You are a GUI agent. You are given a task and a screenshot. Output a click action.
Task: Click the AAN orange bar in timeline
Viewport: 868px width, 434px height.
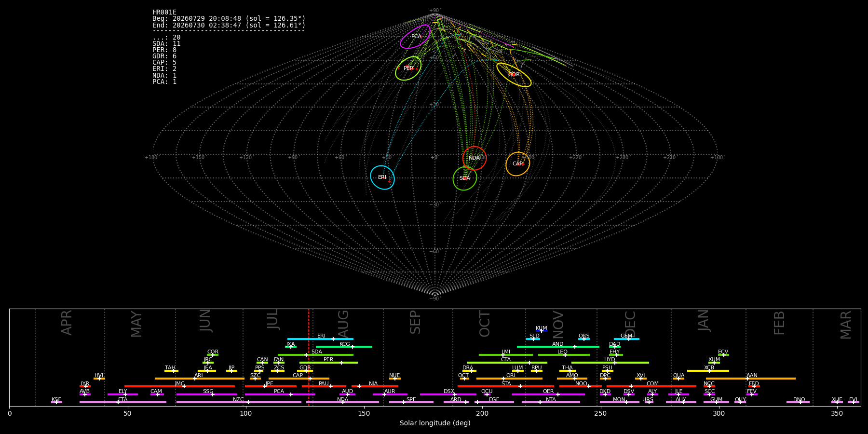pyautogui.click(x=751, y=379)
